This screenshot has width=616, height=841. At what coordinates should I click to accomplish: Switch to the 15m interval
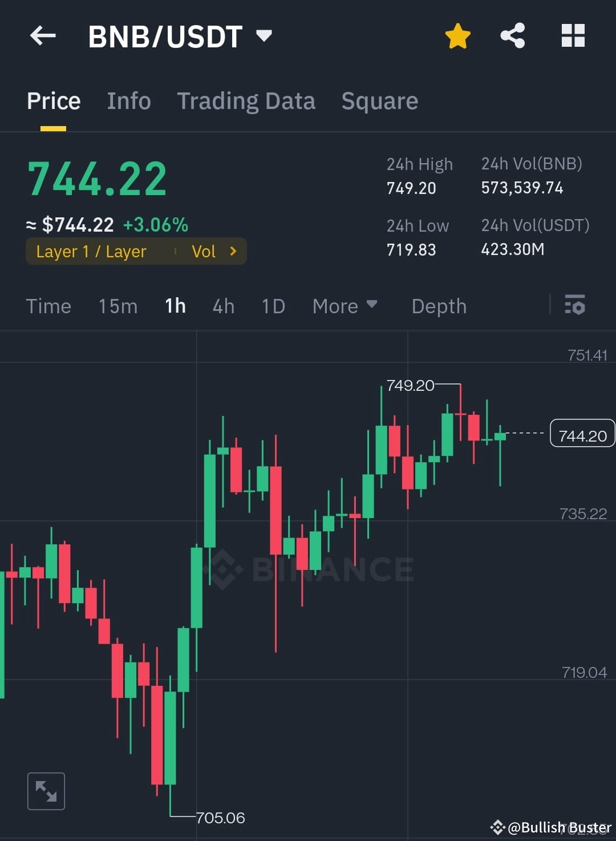coord(117,306)
